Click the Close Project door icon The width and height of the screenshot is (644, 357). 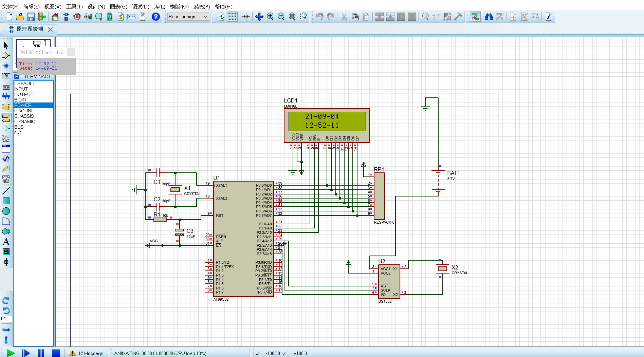[x=42, y=17]
